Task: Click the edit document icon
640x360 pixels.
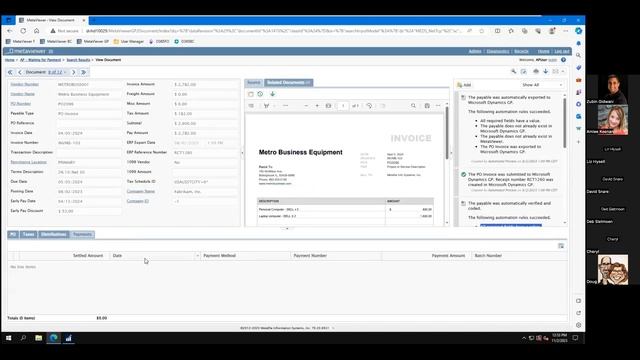Action: tap(524, 71)
